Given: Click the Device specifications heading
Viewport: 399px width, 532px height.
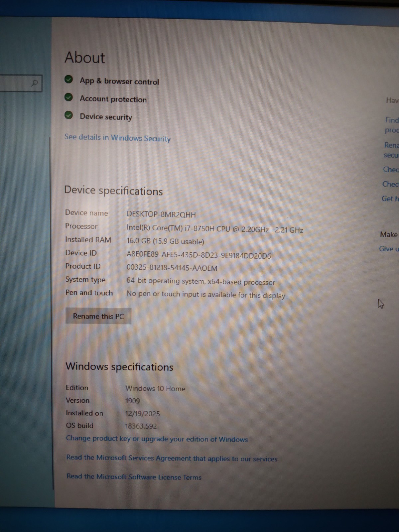Looking at the screenshot, I should click(x=113, y=191).
